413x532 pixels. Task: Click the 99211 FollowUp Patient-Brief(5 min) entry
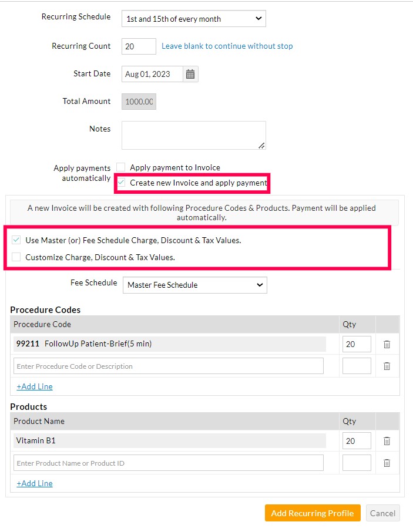170,344
